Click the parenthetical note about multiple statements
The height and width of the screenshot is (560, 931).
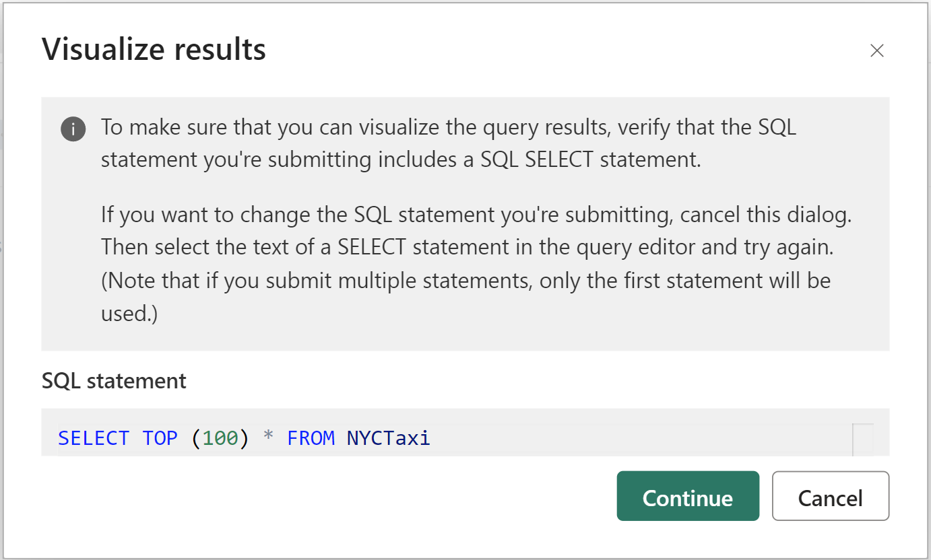465,295
